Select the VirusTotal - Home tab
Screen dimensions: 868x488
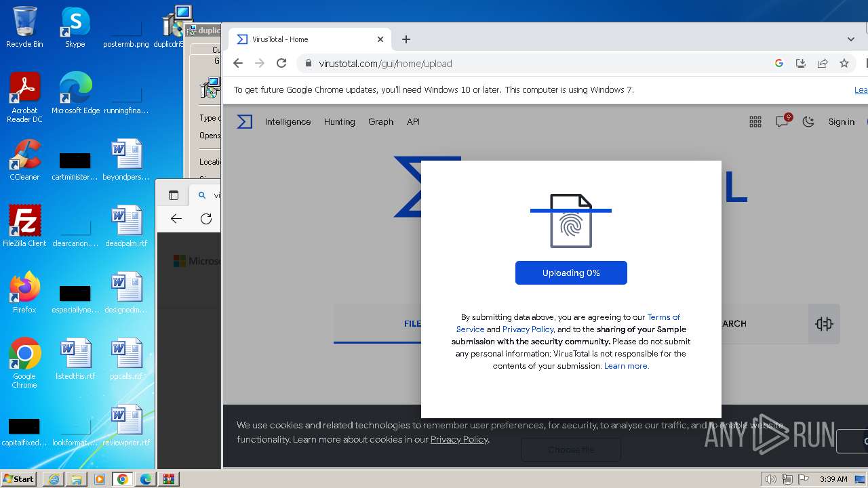point(311,39)
